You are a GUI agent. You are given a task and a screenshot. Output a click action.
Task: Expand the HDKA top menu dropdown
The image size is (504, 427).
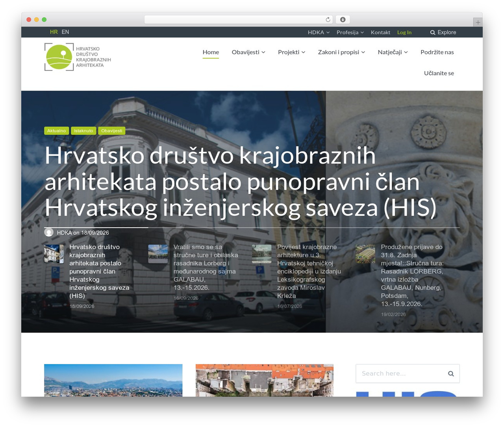[x=319, y=32]
